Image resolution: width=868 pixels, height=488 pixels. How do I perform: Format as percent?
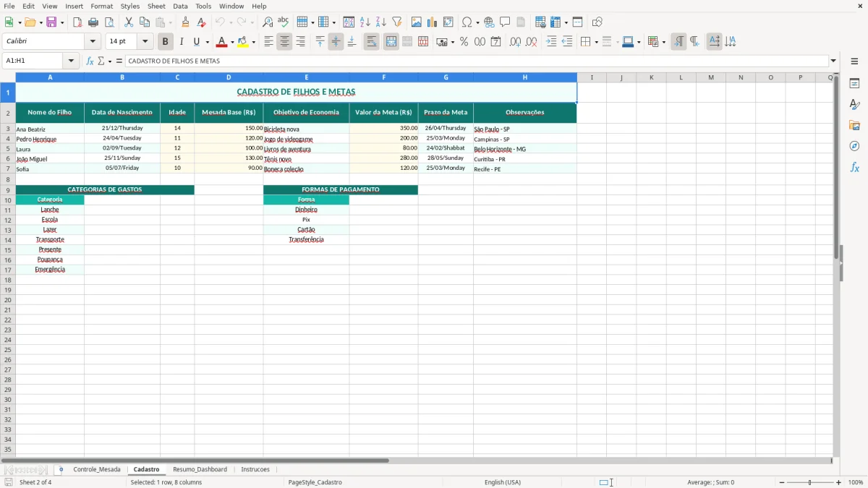pyautogui.click(x=464, y=42)
